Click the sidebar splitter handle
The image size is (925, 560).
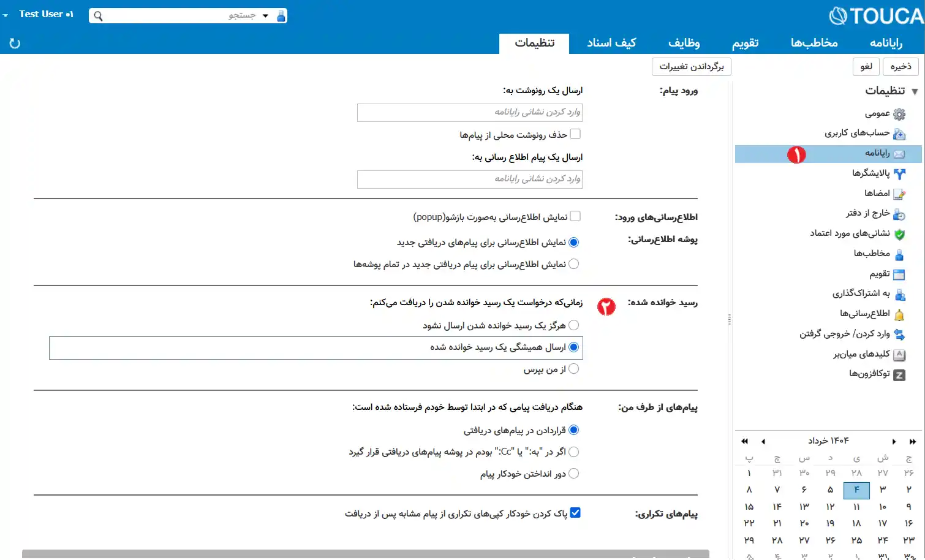729,319
